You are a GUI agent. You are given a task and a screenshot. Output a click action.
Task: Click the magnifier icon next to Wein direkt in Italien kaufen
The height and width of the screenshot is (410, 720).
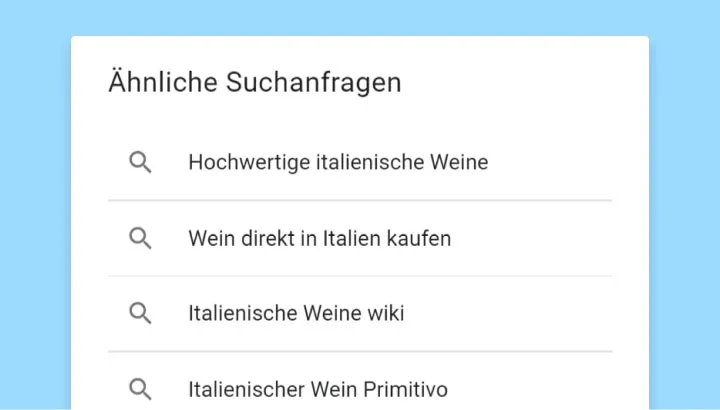141,238
